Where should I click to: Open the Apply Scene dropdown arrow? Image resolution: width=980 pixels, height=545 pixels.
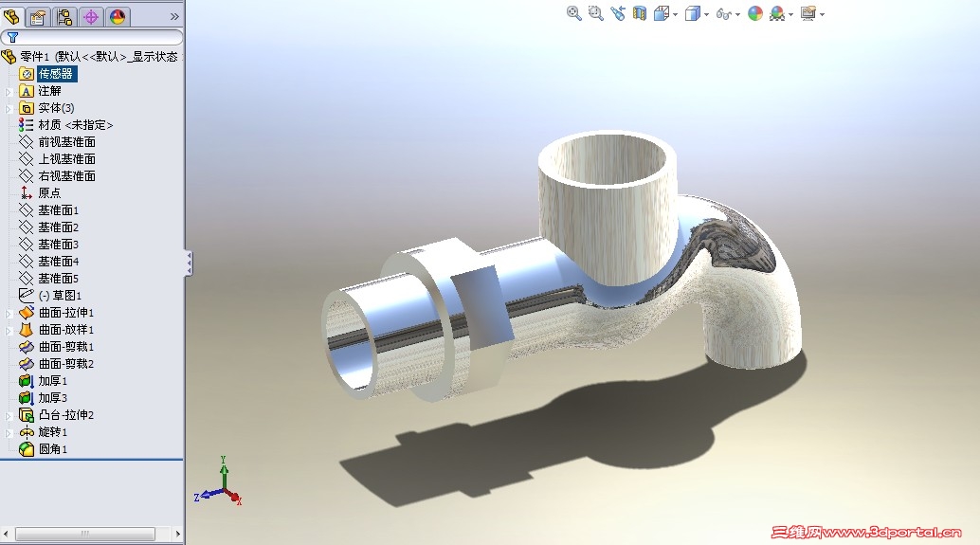point(790,14)
